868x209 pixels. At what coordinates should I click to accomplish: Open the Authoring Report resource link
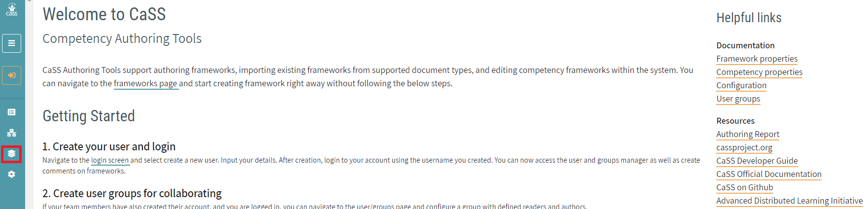(x=748, y=134)
